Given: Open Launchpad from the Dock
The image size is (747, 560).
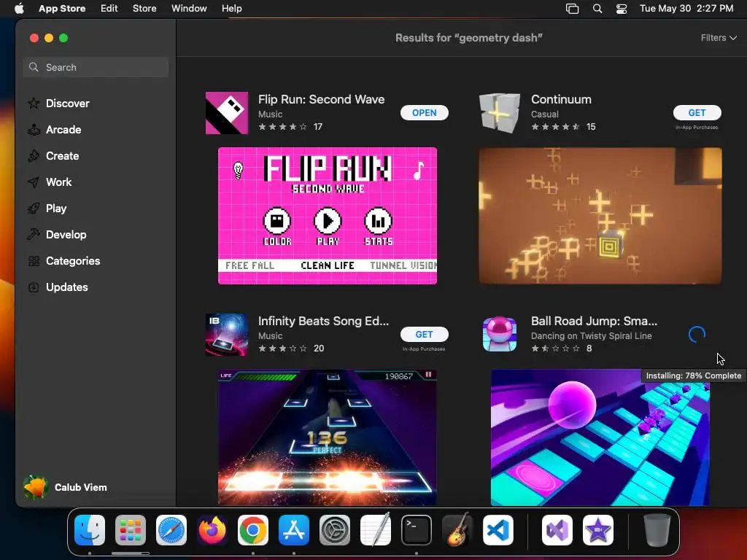Looking at the screenshot, I should tap(131, 530).
